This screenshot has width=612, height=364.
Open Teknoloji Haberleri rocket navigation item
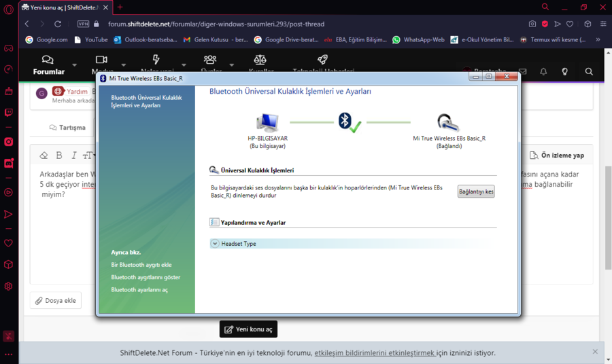323,64
